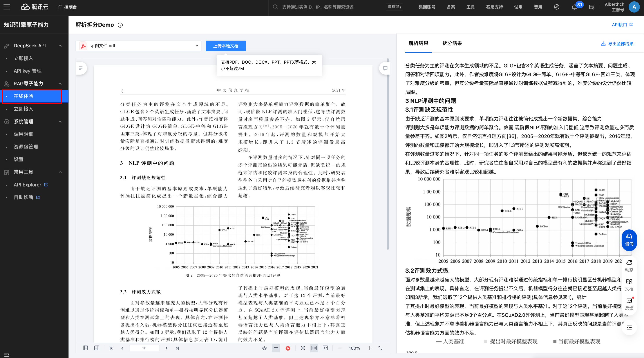Open the account avatar A menu
This screenshot has height=358, width=644.
tap(634, 7)
